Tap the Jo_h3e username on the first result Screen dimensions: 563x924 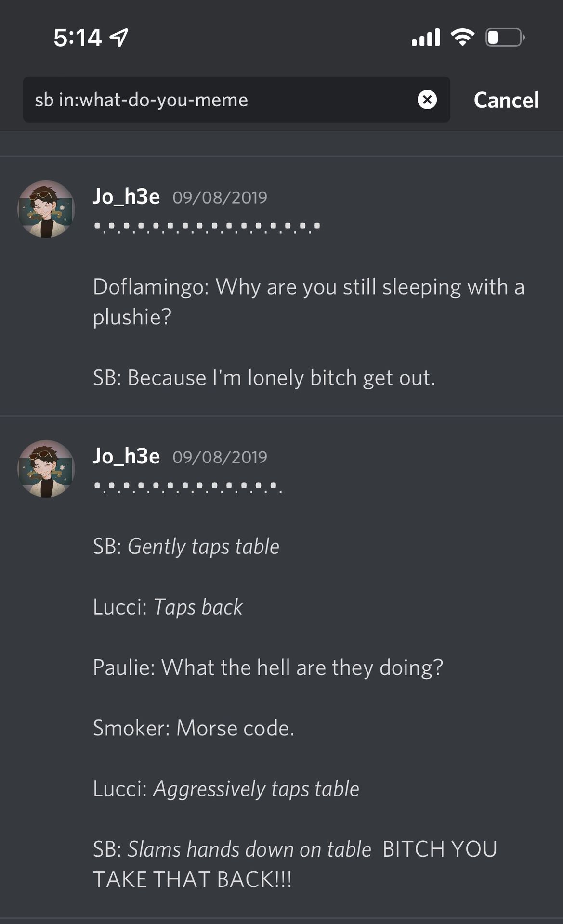pos(126,197)
